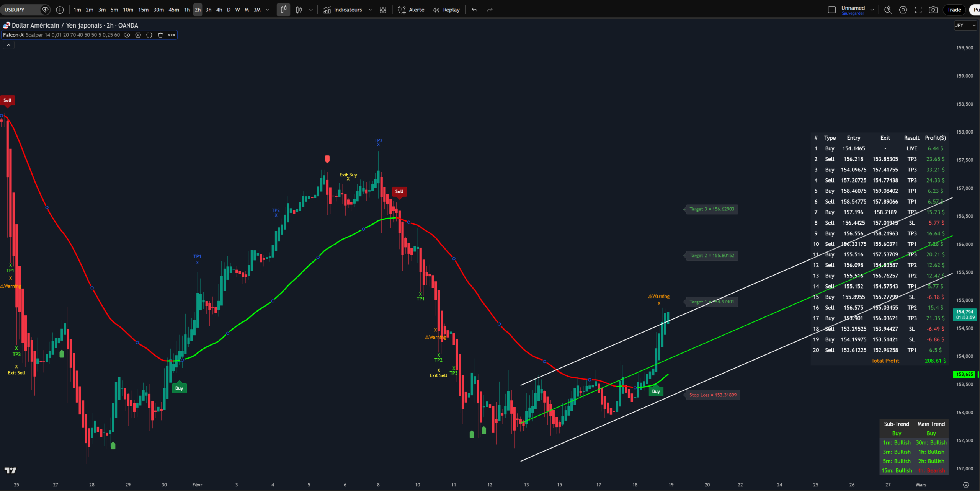Take a chart snapshot with camera icon
Viewport: 980px width, 491px height.
(x=933, y=10)
